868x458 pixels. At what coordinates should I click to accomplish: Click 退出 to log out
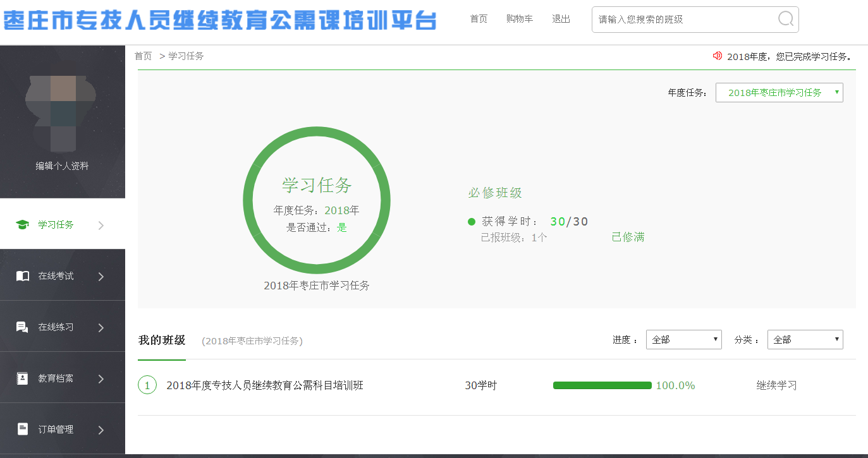point(561,19)
